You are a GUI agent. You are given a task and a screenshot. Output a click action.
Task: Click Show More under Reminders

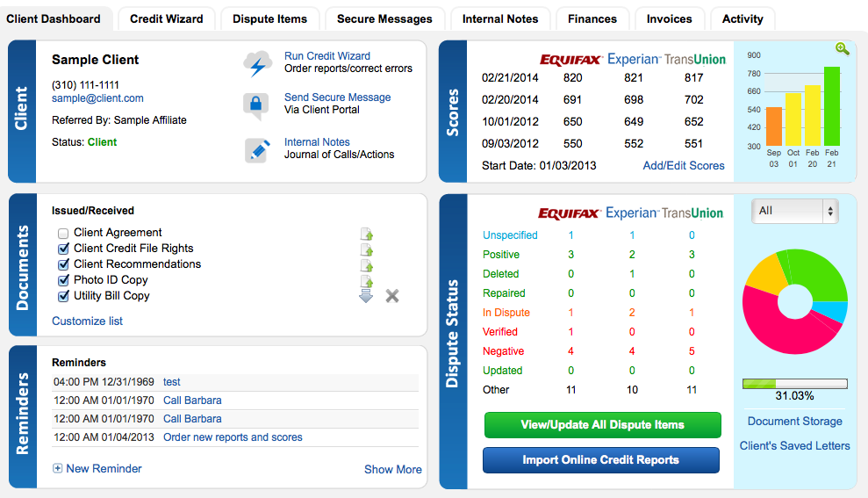392,470
